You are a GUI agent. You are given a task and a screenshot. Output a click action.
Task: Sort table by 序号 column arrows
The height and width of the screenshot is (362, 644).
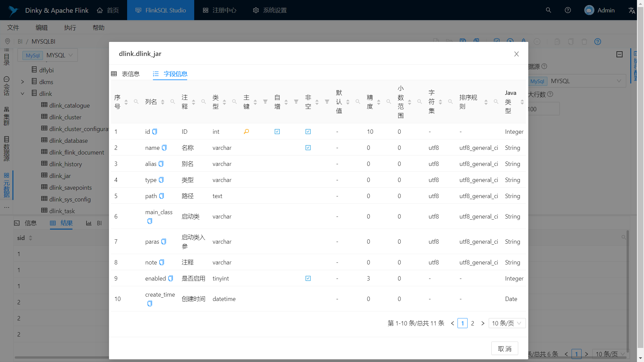coord(126,102)
